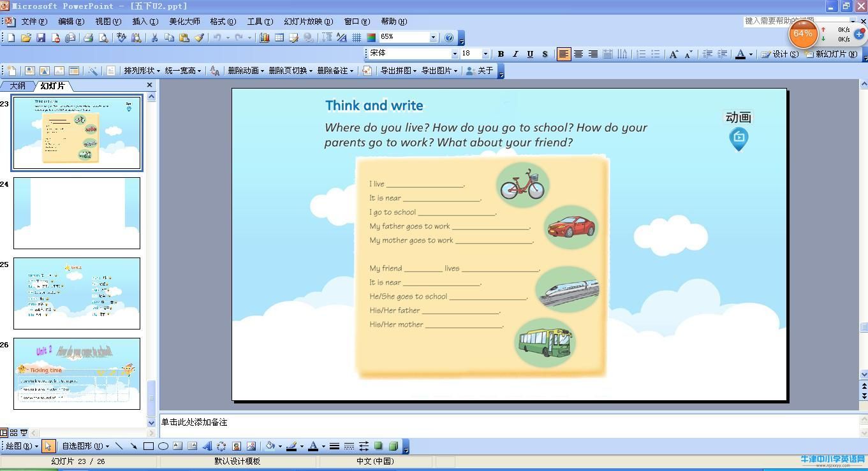Toggle italic formatting
Viewport: 868px width, 471px height.
515,54
